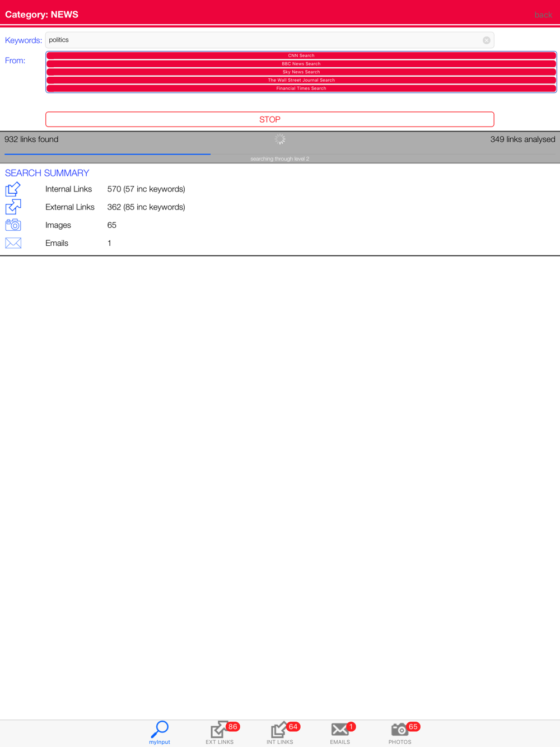Open the PHOTOS tab
This screenshot has width=560, height=747.
click(400, 732)
